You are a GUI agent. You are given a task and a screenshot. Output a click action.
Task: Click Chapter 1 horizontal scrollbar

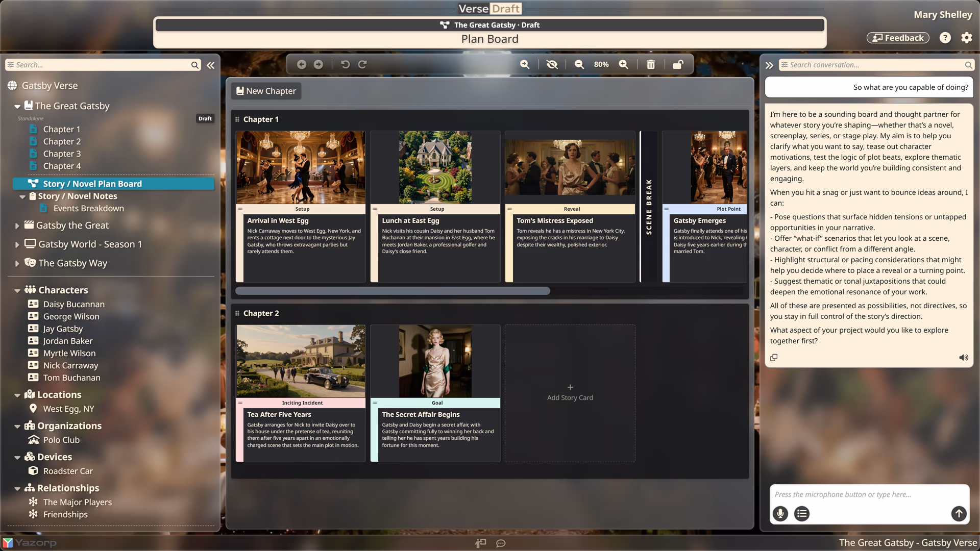pos(393,291)
